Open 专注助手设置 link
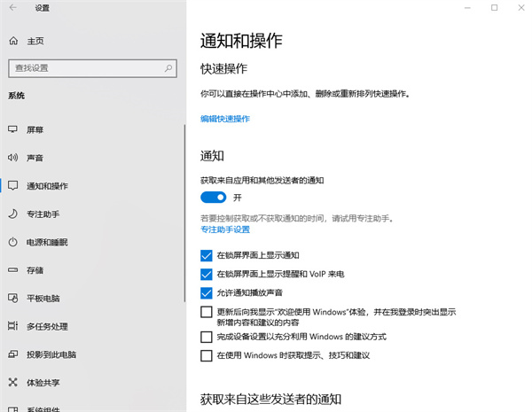This screenshot has width=532, height=412. coord(225,229)
